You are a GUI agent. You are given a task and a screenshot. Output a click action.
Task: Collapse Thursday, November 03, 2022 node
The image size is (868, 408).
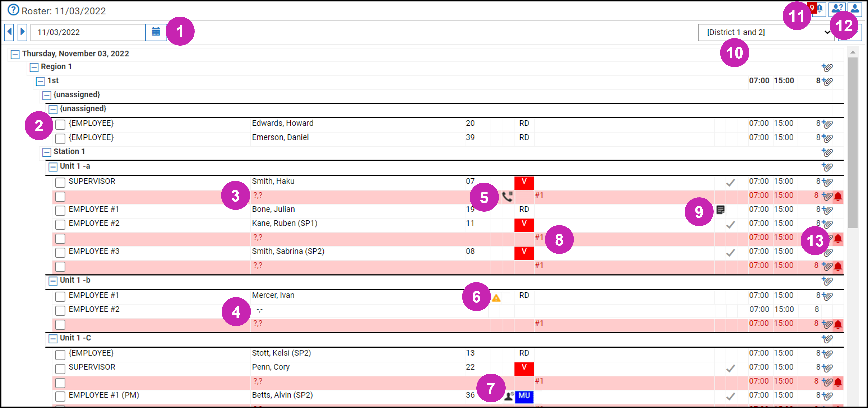click(x=15, y=54)
